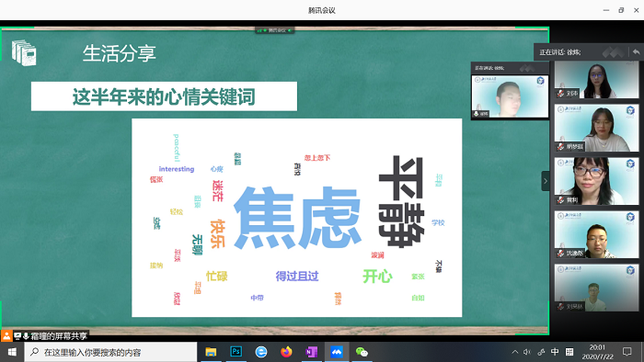Click the taskbar search box

click(x=111, y=352)
